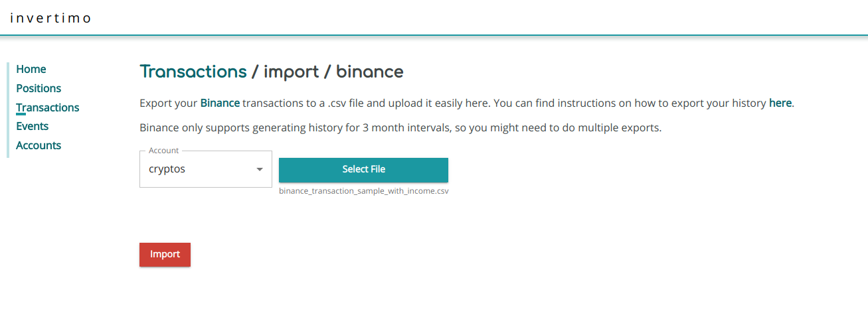The height and width of the screenshot is (325, 868).
Task: Click the 'binance' segment of the heading
Action: click(x=370, y=72)
